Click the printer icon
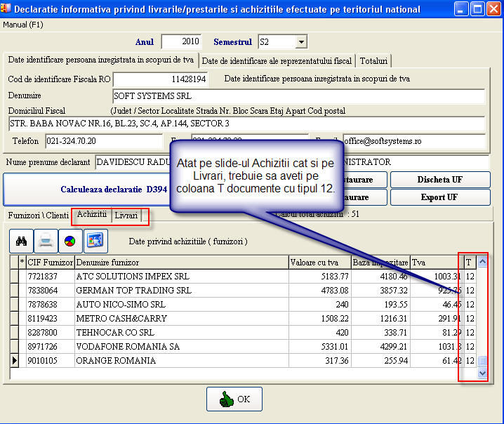This screenshot has height=424, width=504. (x=46, y=241)
